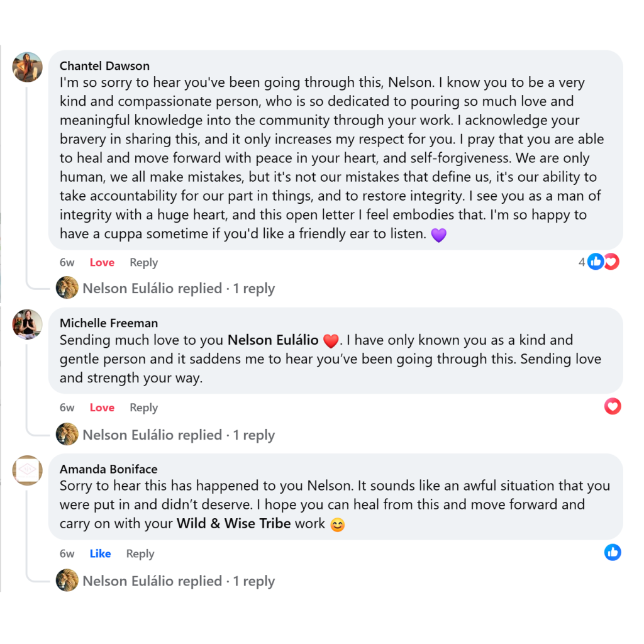Toggle Love on Michelle Freeman's comment
644x644 pixels.
click(x=102, y=408)
